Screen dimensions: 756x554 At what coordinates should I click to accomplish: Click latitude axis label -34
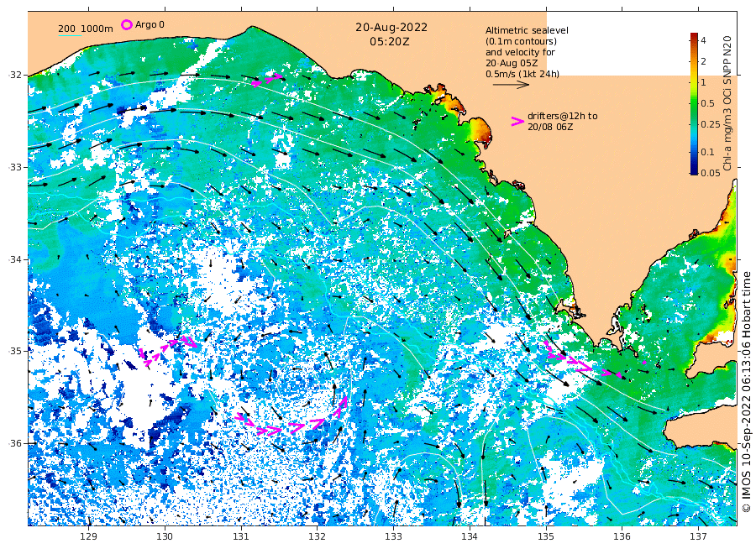coord(14,259)
